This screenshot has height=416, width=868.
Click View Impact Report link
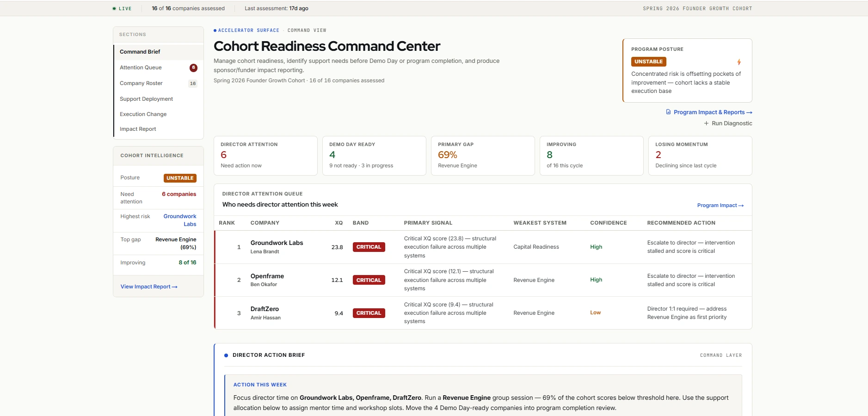coord(149,287)
